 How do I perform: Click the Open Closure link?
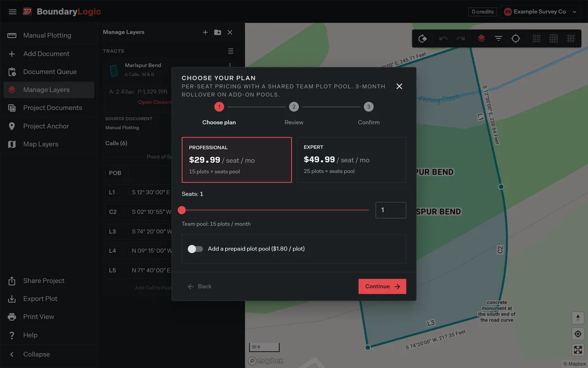pyautogui.click(x=155, y=102)
